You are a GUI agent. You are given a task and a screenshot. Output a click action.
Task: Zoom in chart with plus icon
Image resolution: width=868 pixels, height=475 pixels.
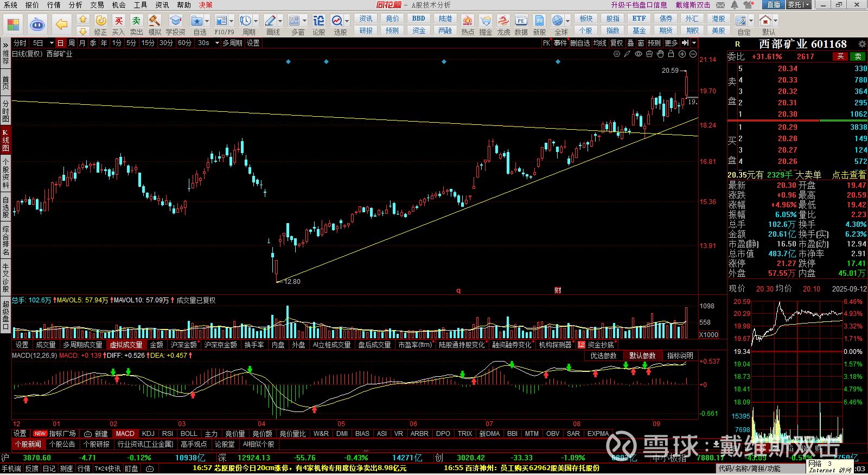coord(682,54)
